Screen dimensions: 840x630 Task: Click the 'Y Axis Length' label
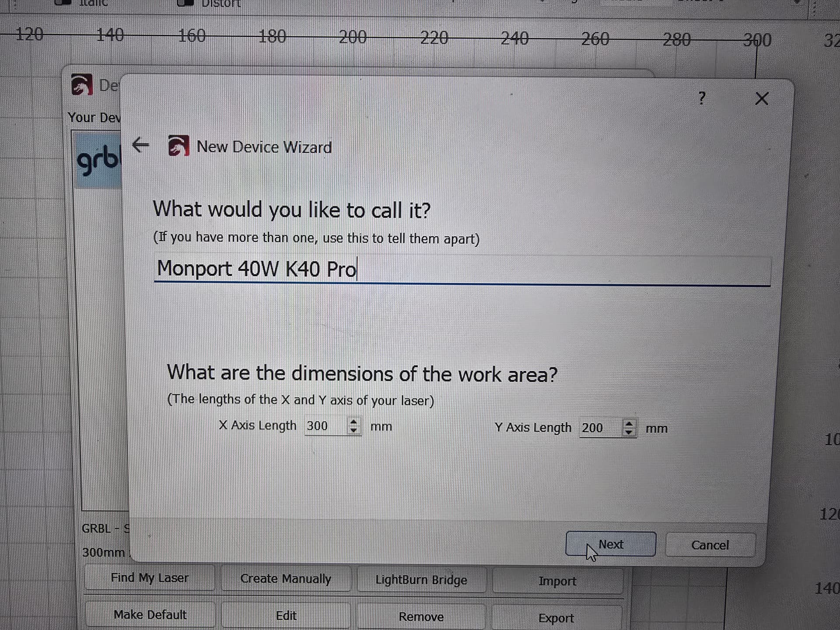tap(533, 427)
